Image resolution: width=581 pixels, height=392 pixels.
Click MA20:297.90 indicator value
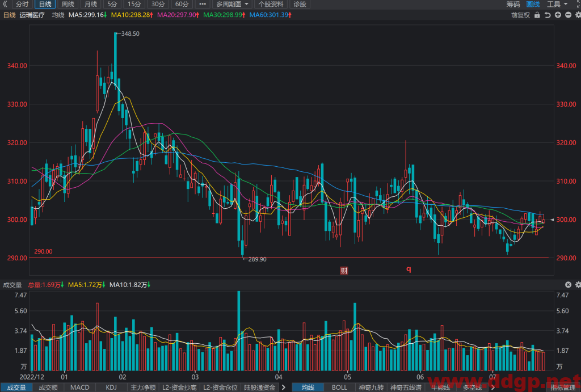(178, 15)
